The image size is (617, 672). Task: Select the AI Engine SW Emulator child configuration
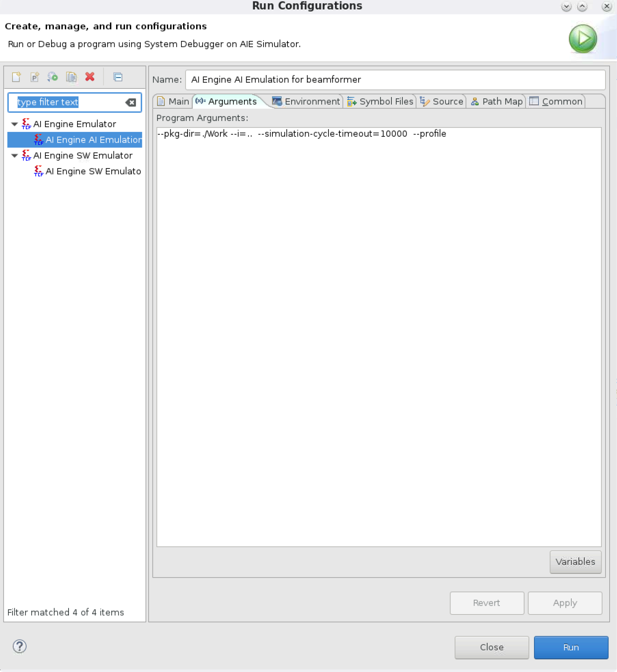click(93, 171)
